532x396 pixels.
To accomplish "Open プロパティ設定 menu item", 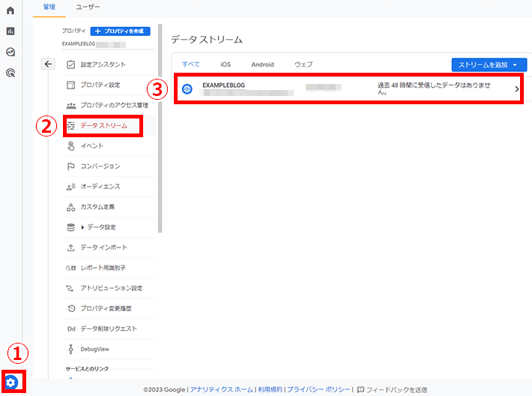I will tap(109, 85).
